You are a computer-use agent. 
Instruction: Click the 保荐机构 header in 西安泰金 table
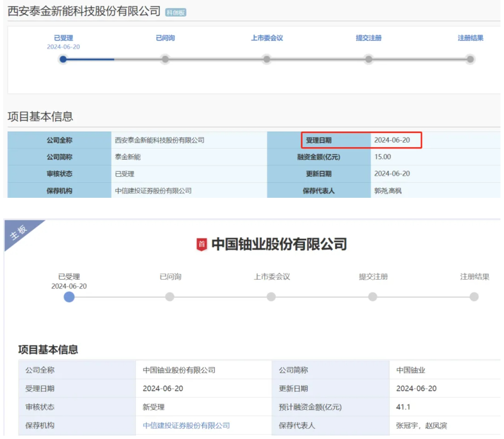pos(59,190)
